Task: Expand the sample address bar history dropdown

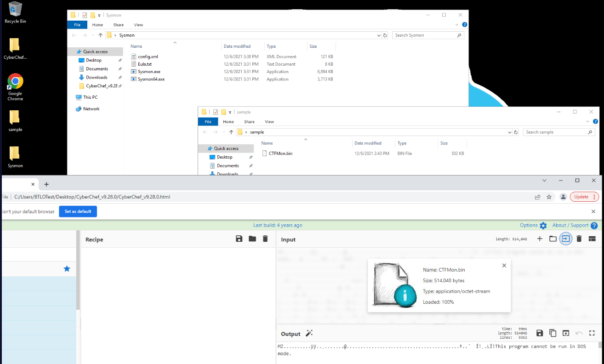Action: point(510,132)
